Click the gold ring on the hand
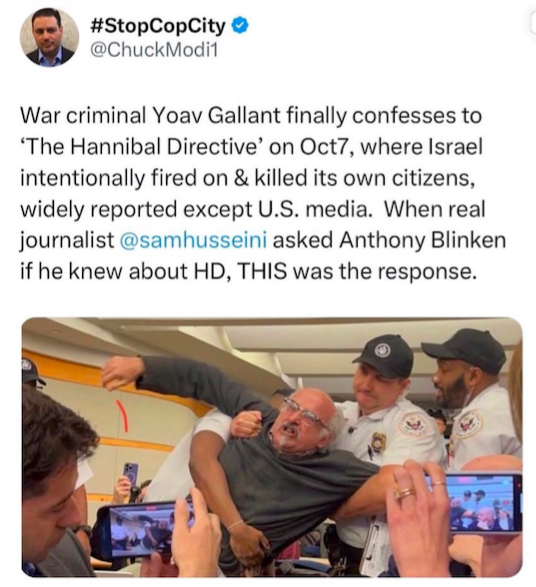Screen dimensions: 536x587 [403, 492]
